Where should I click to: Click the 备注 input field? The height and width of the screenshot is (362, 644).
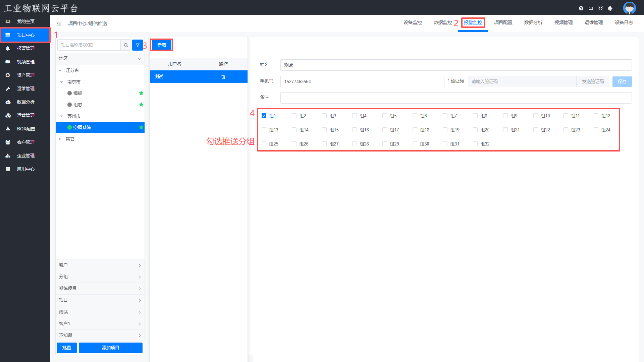point(456,98)
